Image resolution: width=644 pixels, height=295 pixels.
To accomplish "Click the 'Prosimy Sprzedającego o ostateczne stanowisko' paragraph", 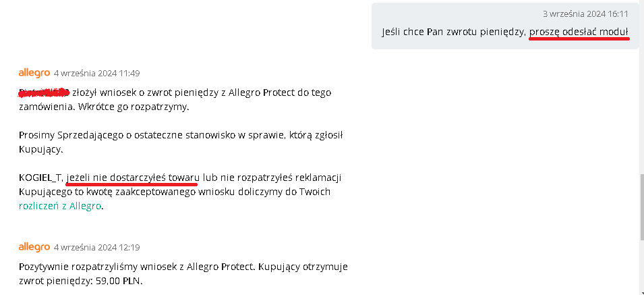I will click(181, 142).
